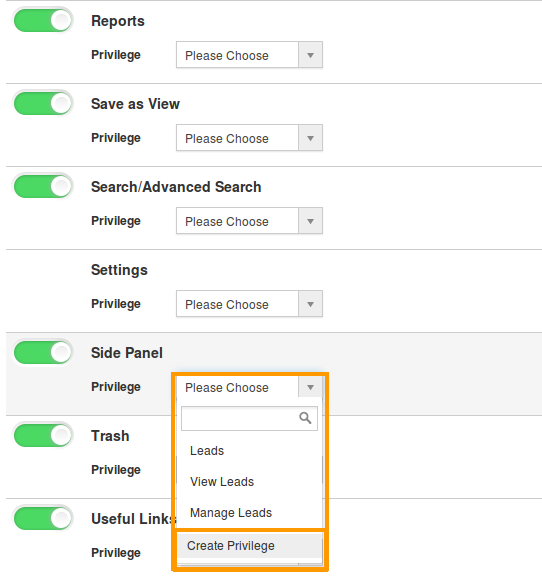
Task: Open the Settings Please Choose dropdown
Action: coord(249,304)
